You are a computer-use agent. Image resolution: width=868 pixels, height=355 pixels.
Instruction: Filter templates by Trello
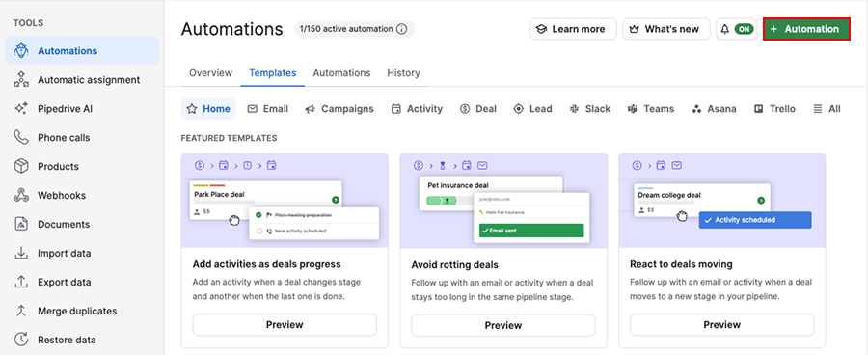[774, 109]
